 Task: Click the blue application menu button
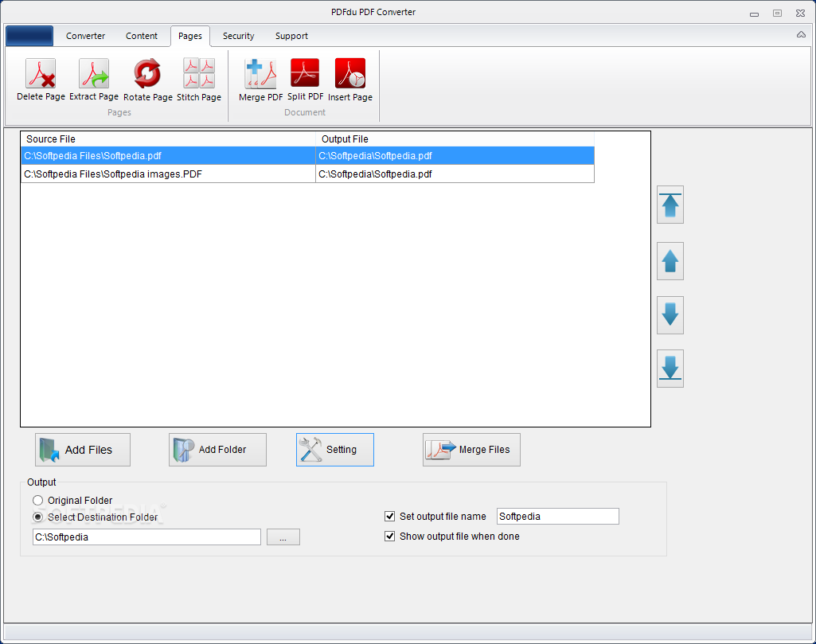[29, 36]
